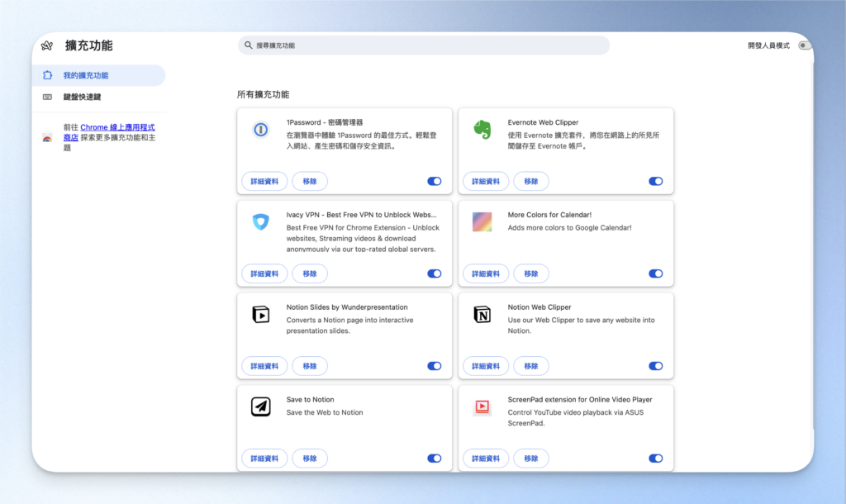Focus the 搜尋擴充功能 search field

[424, 45]
